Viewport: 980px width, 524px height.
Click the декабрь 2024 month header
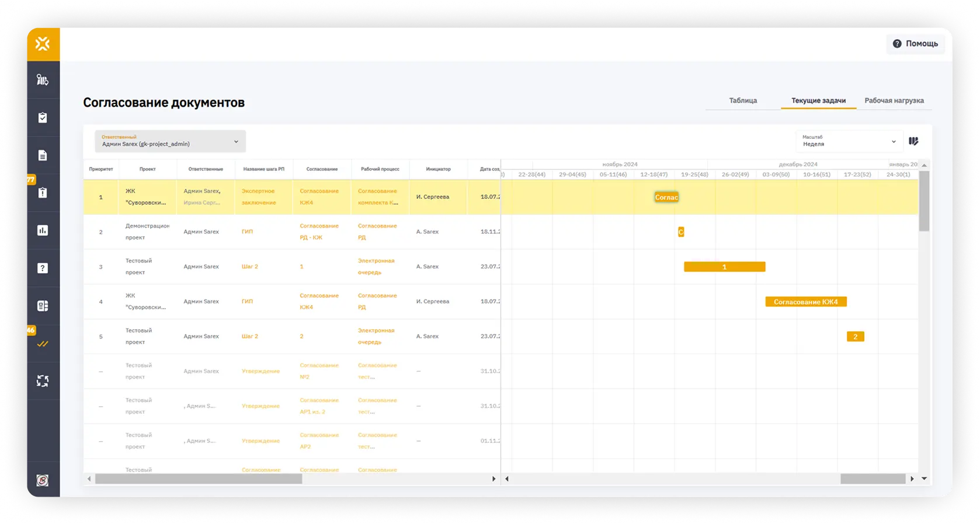(798, 165)
